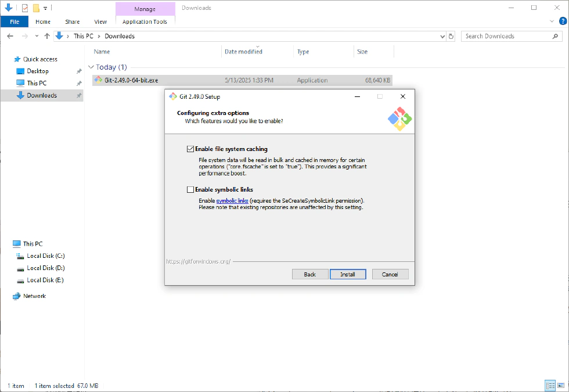The height and width of the screenshot is (392, 569).
Task: Select details view icon in status bar
Action: coord(550,386)
